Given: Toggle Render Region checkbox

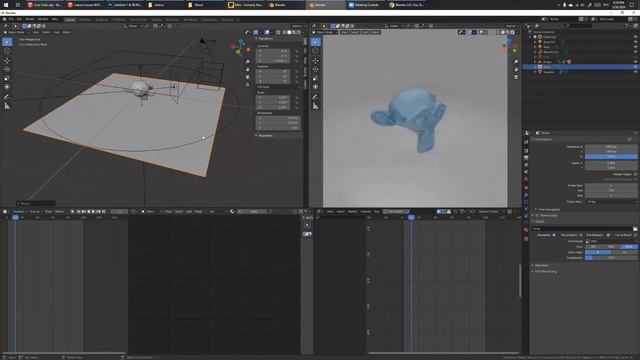Looking at the screenshot, I should pyautogui.click(x=635, y=174).
